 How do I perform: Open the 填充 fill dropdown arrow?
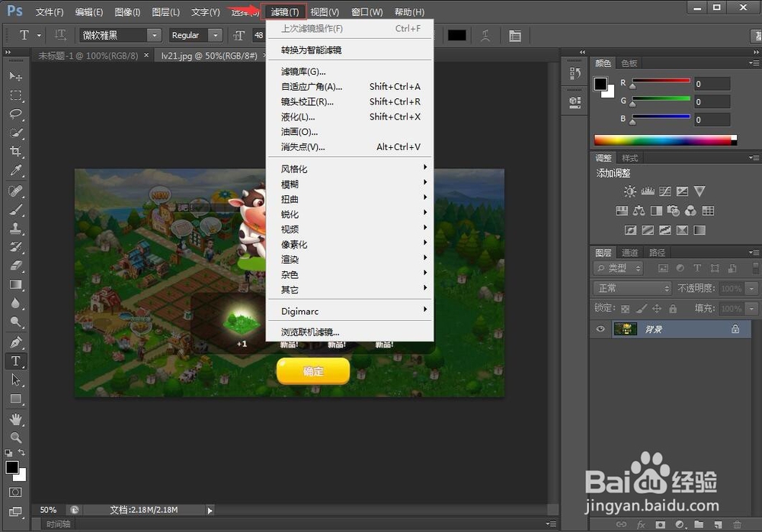point(752,309)
